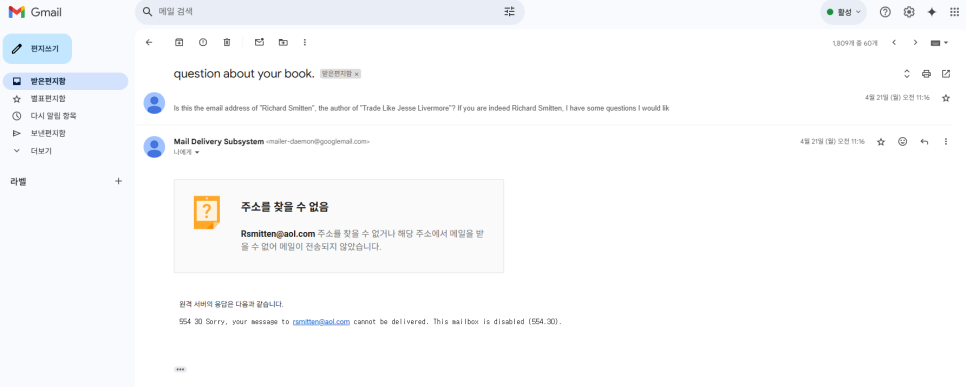966x387 pixels.
Task: Show trimmed content ellipsis button
Action: pos(180,369)
